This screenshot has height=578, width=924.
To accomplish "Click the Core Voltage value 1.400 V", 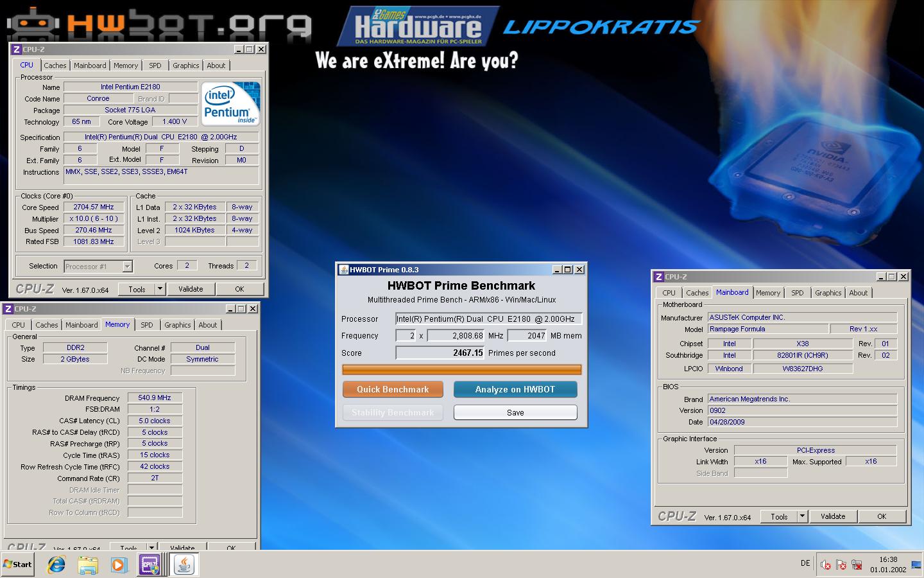I will pyautogui.click(x=175, y=121).
